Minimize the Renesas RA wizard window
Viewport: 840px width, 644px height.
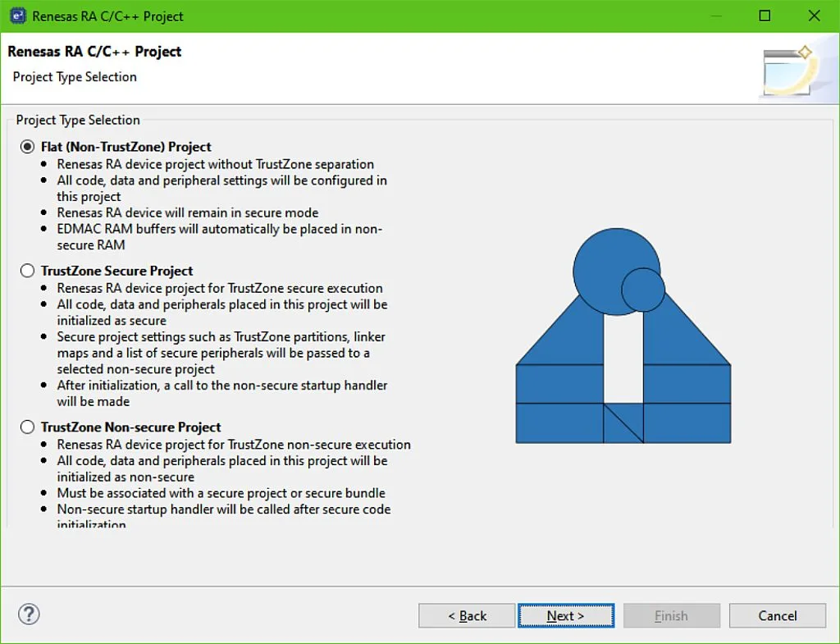coord(716,15)
